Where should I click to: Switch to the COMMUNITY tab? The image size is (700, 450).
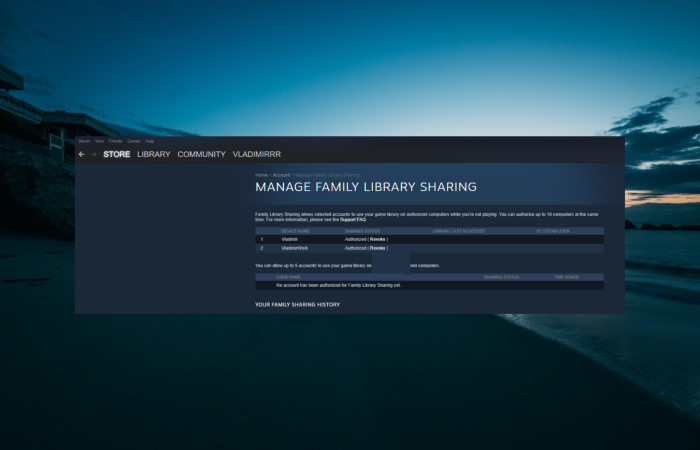(x=201, y=154)
